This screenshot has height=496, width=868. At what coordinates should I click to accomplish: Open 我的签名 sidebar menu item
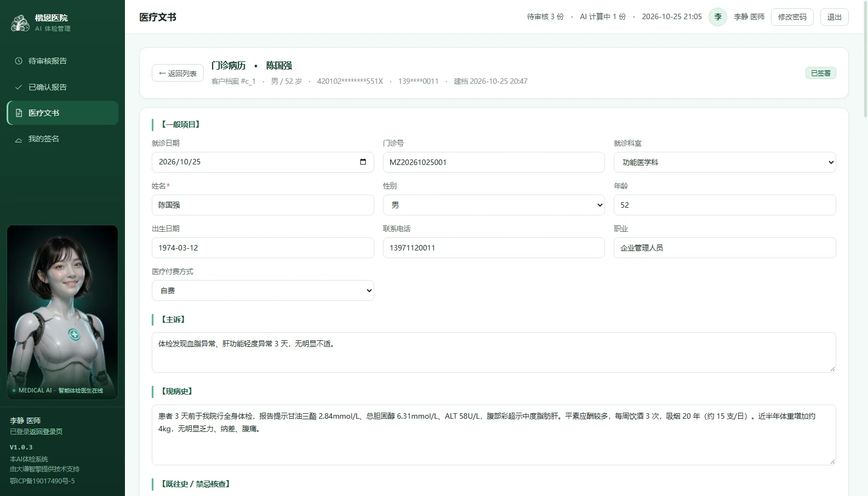[62, 139]
